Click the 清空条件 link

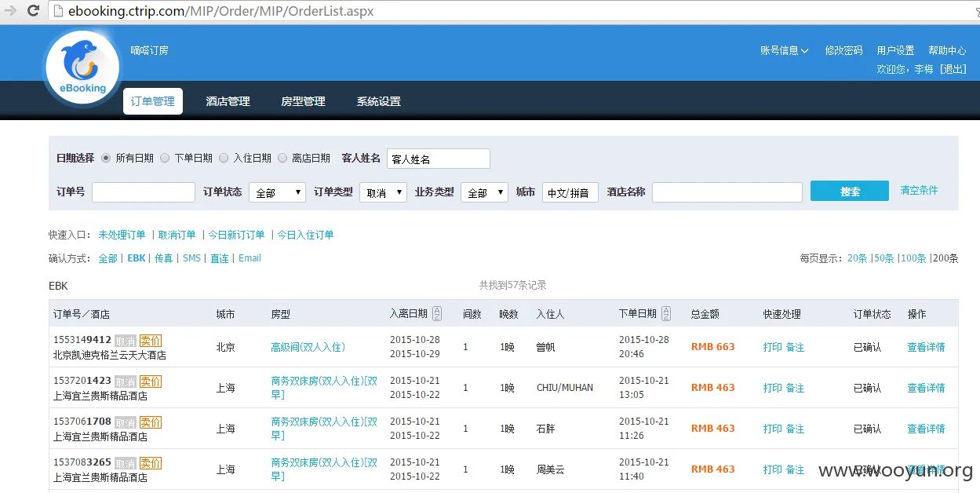point(919,190)
